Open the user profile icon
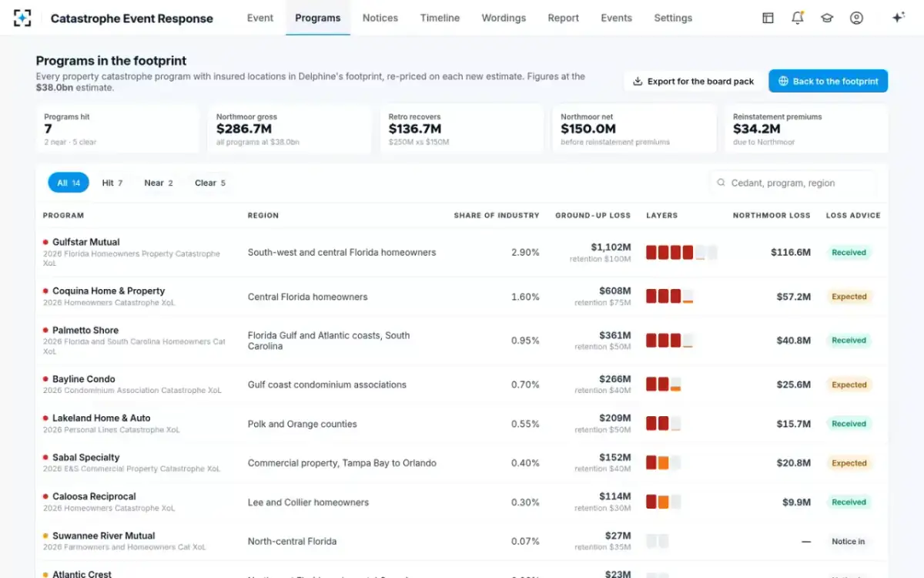 856,18
